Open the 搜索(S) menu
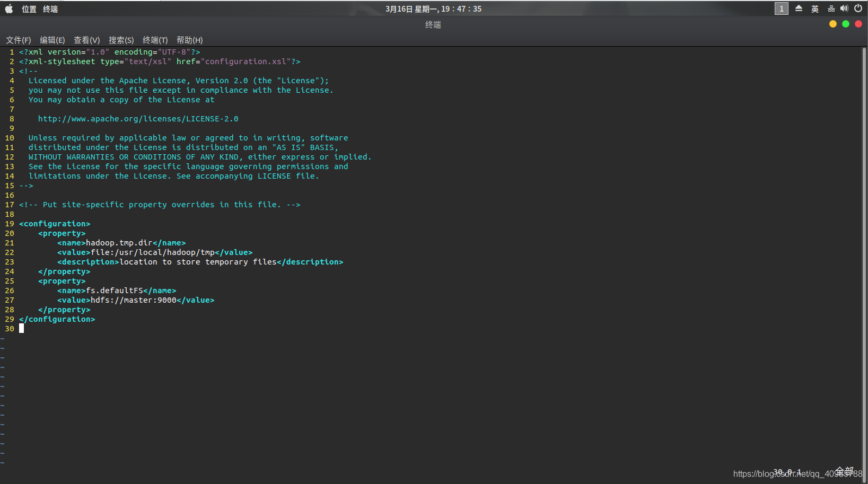The image size is (868, 484). [121, 40]
